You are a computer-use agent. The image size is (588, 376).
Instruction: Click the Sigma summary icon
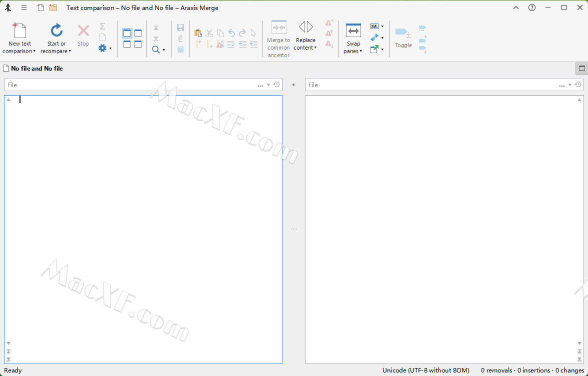(102, 27)
